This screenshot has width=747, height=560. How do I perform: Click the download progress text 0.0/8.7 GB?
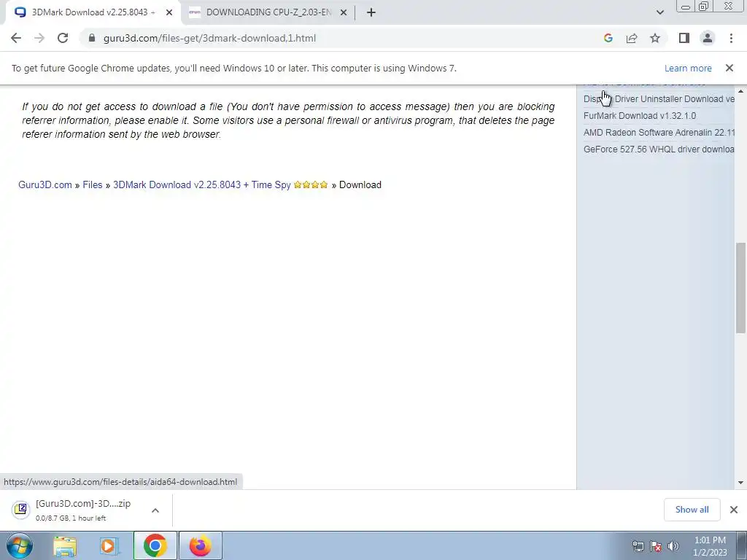point(71,518)
